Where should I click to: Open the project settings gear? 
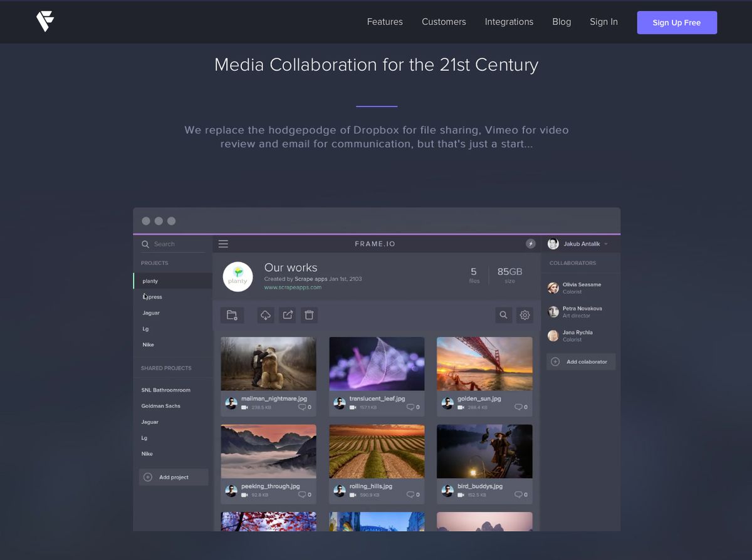(x=525, y=315)
